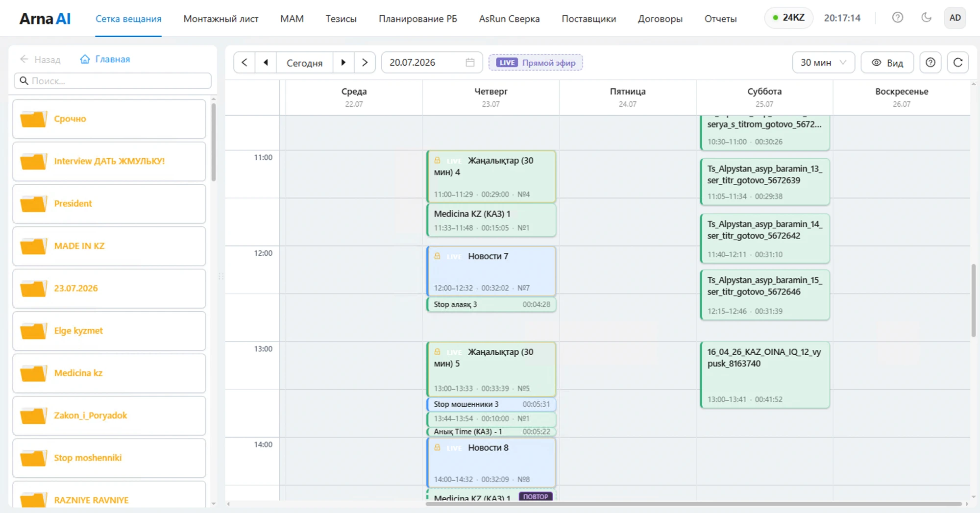
Task: Open the Medicina kz folder
Action: click(109, 373)
